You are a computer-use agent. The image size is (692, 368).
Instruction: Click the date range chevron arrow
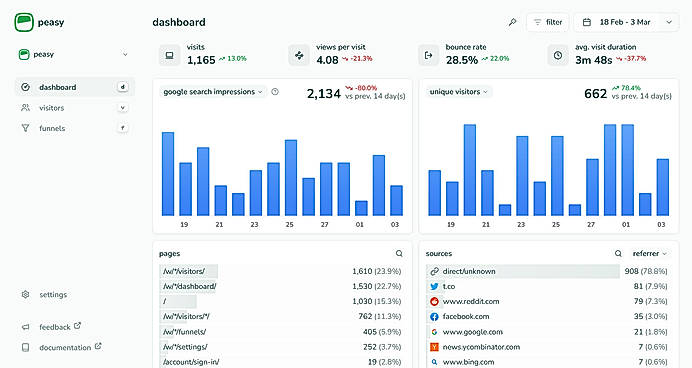tap(669, 22)
